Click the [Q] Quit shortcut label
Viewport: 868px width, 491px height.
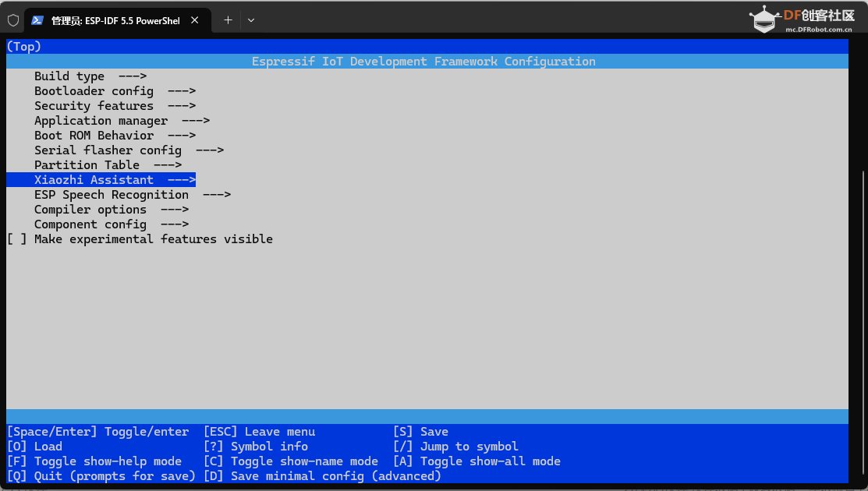click(101, 476)
